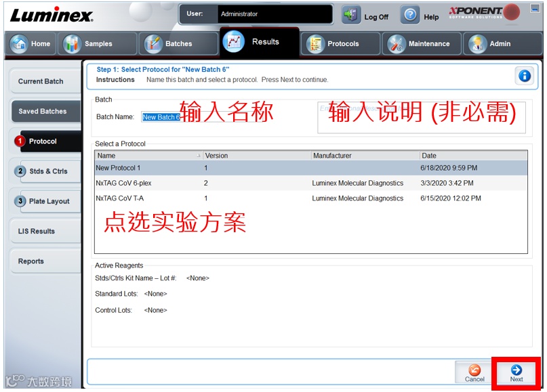Click the blue information icon
The width and height of the screenshot is (547, 392).
(525, 76)
